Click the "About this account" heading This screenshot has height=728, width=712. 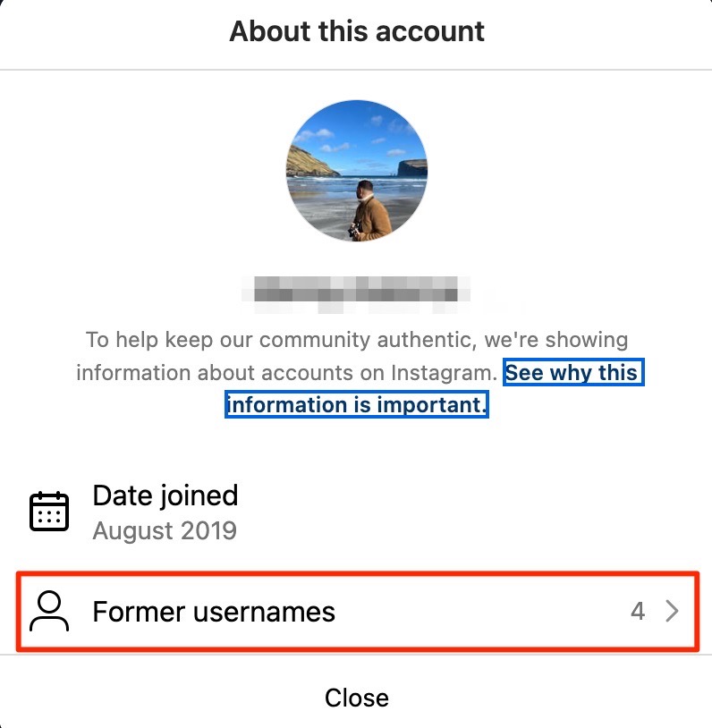(357, 31)
